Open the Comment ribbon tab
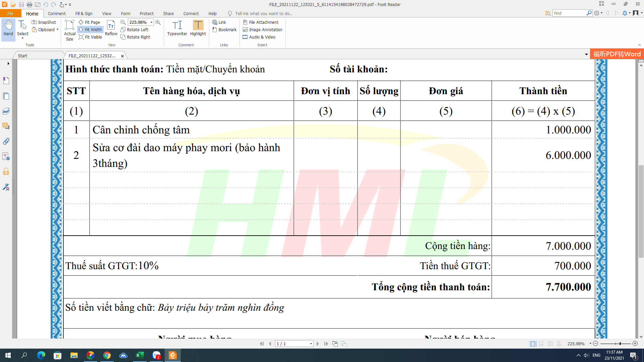The width and height of the screenshot is (644, 362). point(57,13)
